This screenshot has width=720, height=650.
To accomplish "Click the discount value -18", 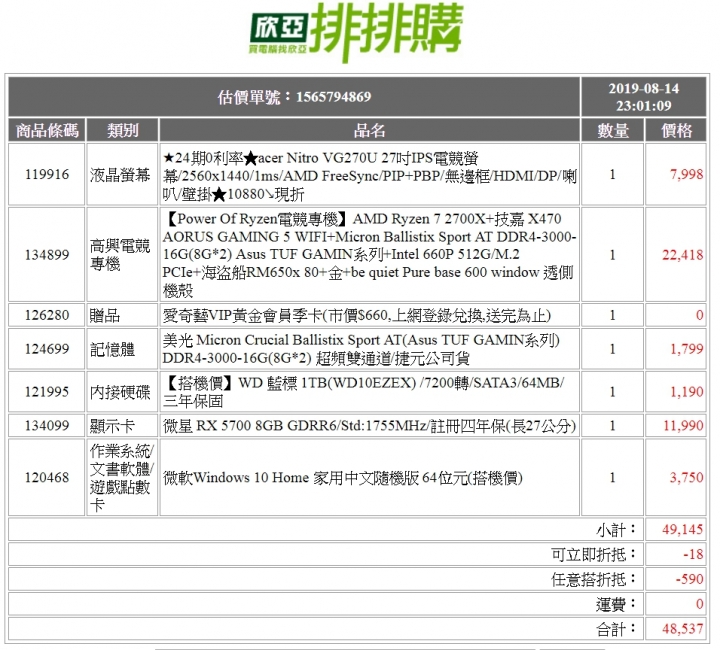I will [x=693, y=554].
